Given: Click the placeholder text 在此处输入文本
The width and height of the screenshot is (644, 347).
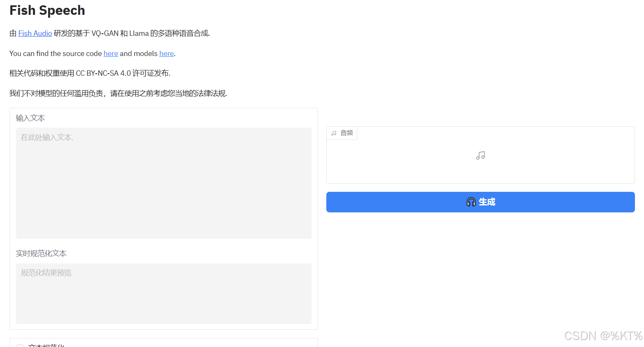Looking at the screenshot, I should pyautogui.click(x=47, y=137).
